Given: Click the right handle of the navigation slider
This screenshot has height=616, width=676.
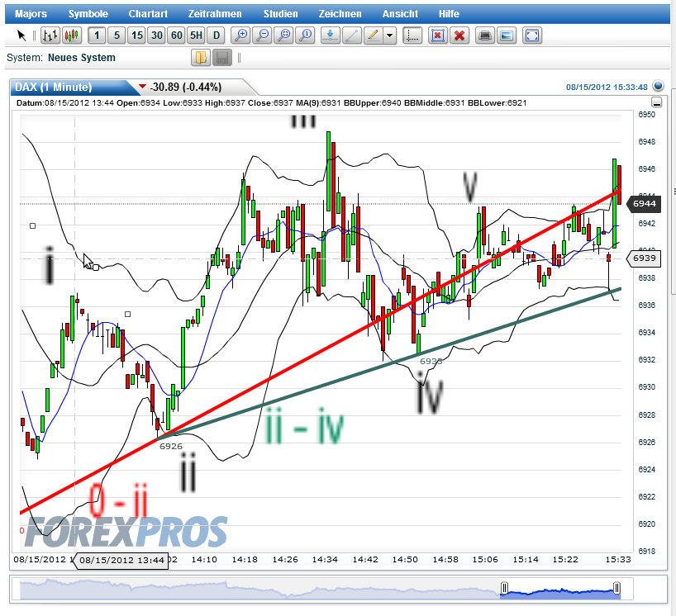Looking at the screenshot, I should [616, 588].
